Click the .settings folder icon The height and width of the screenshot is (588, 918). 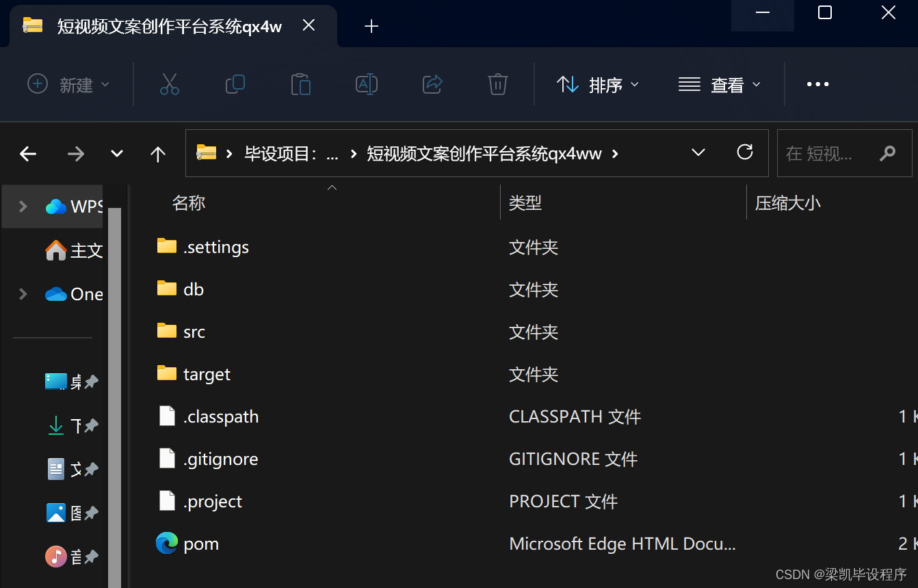pyautogui.click(x=167, y=245)
